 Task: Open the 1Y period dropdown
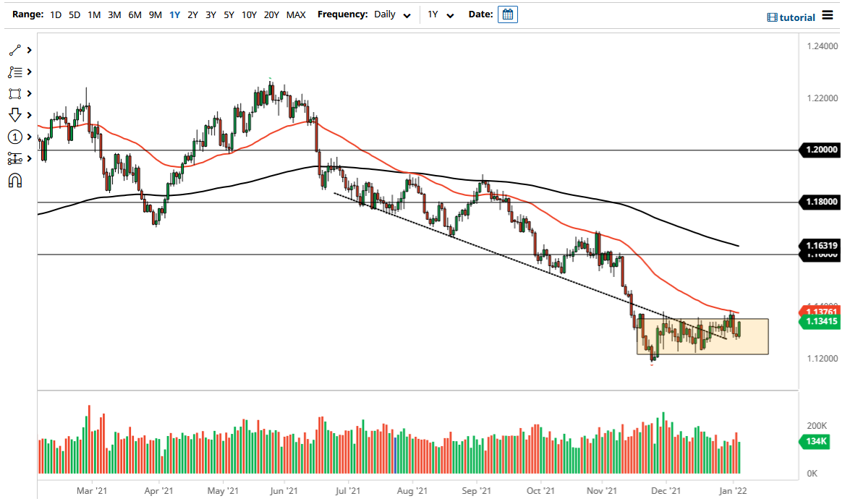[441, 14]
